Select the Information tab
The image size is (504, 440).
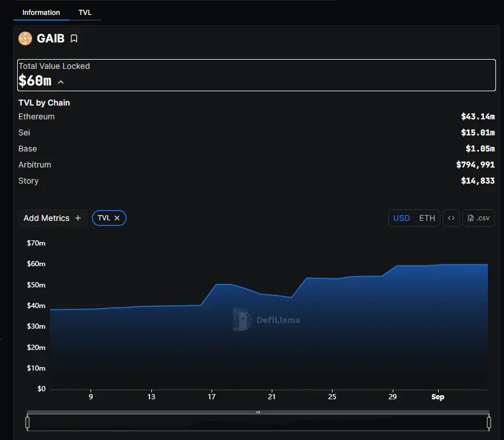pos(41,13)
